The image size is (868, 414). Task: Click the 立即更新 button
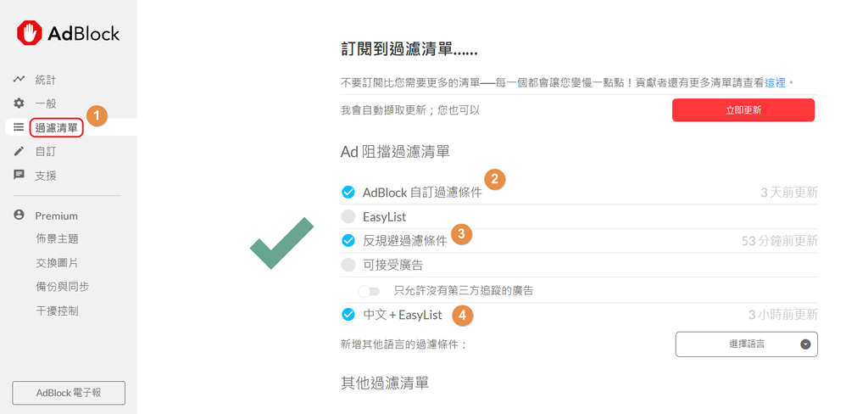click(743, 110)
